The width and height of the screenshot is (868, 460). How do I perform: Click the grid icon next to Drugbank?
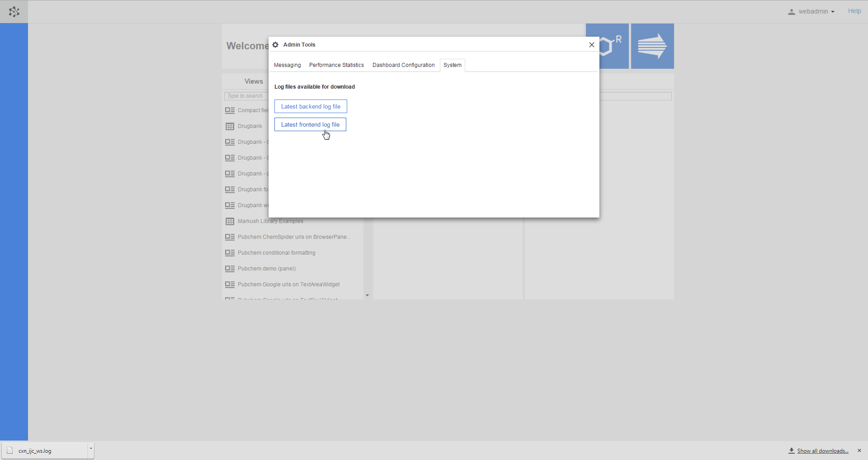[230, 126]
